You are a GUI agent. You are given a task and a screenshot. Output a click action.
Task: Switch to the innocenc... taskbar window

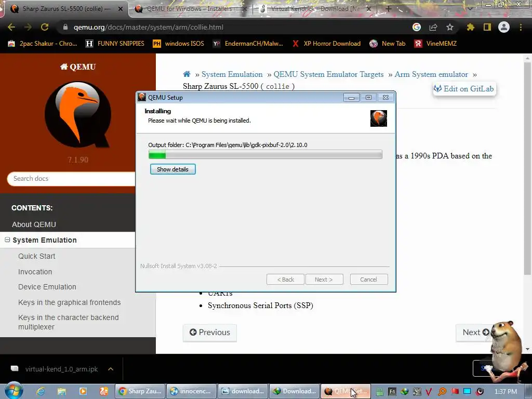pos(192,391)
